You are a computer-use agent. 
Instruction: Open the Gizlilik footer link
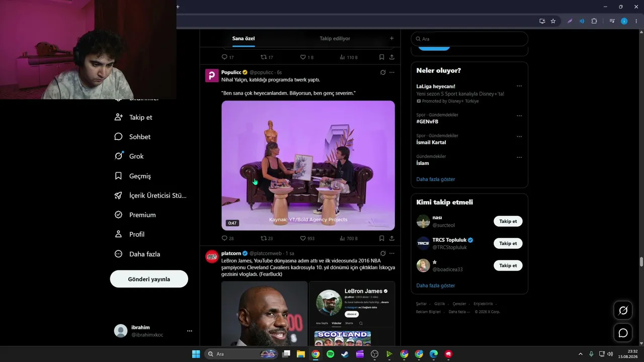tap(440, 304)
